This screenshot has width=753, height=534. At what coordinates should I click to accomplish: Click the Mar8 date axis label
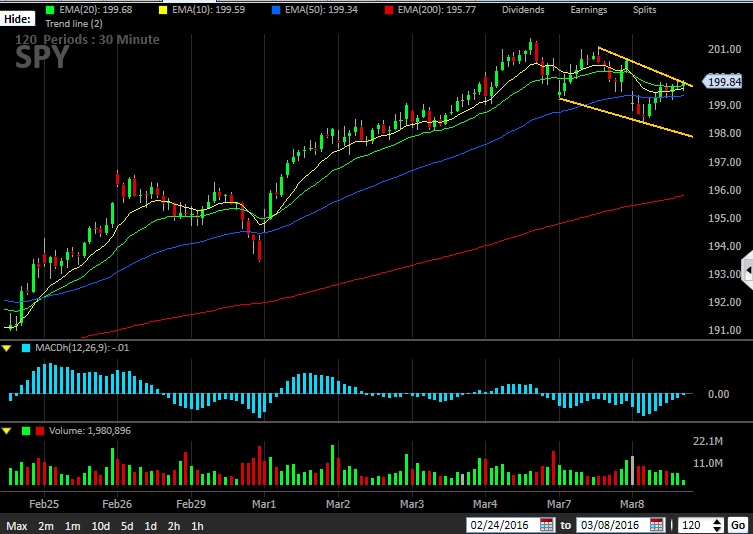click(x=632, y=504)
